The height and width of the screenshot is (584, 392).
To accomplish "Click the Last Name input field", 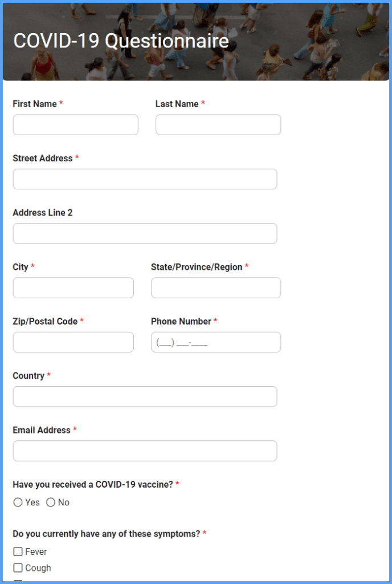I will tap(218, 124).
